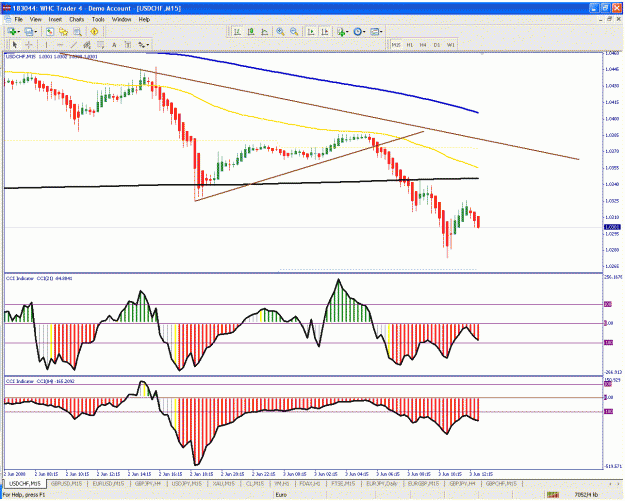Switch to the EURJPY,Daily chart tab

tap(382, 483)
